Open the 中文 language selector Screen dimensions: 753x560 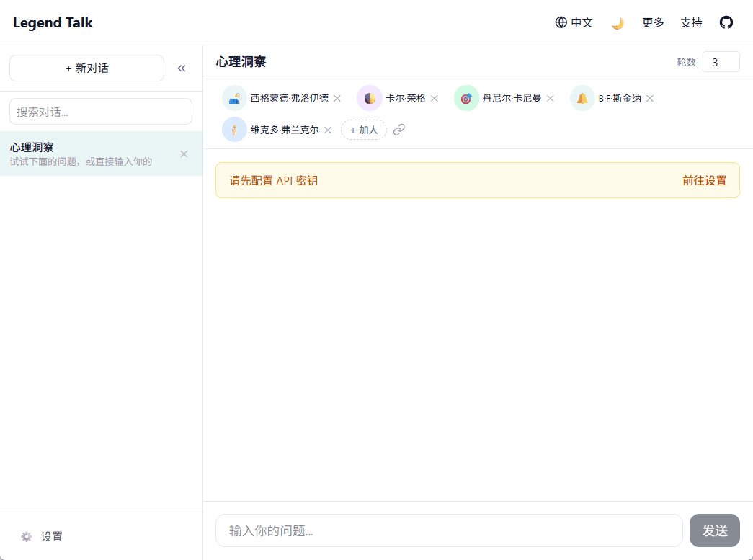coord(574,22)
